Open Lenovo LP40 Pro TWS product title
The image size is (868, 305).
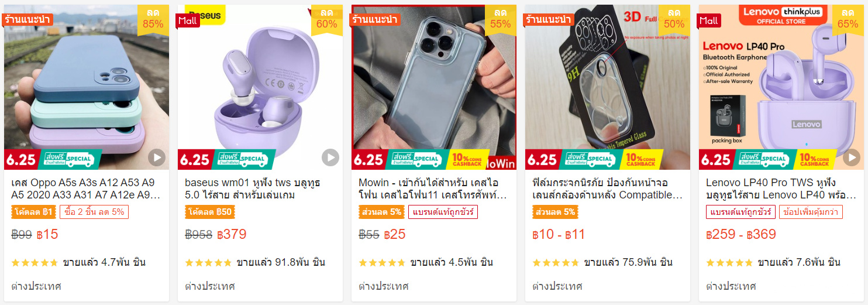click(781, 189)
